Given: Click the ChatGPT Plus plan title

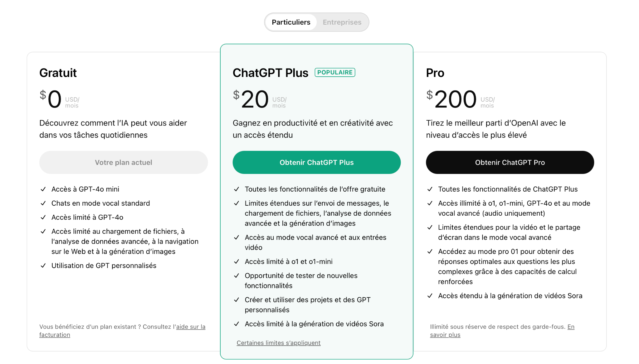Looking at the screenshot, I should (270, 73).
